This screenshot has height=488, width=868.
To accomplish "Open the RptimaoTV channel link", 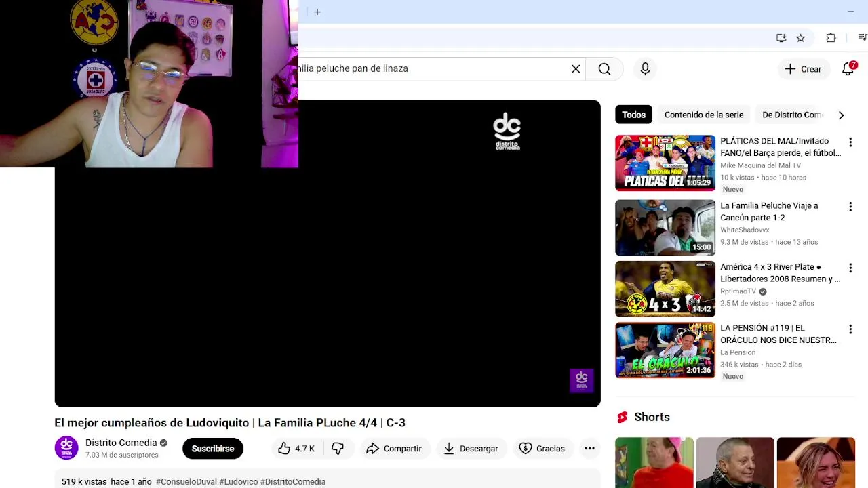I will pos(738,291).
